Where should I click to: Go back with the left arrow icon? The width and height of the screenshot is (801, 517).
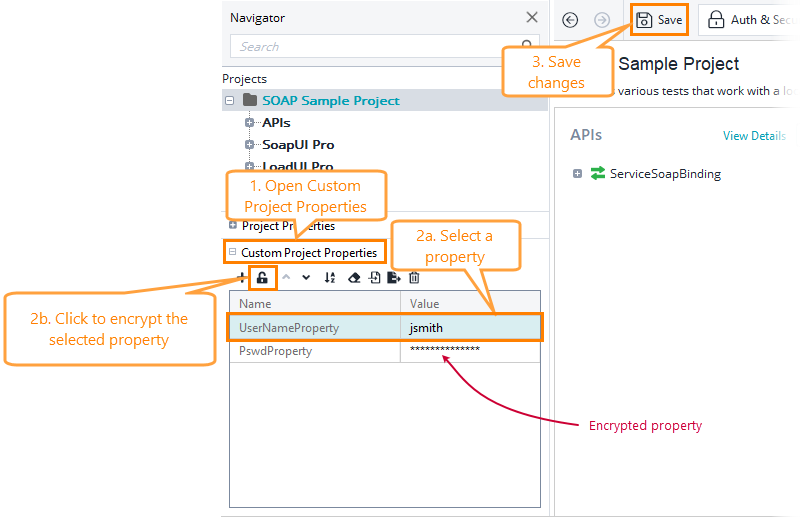point(570,20)
